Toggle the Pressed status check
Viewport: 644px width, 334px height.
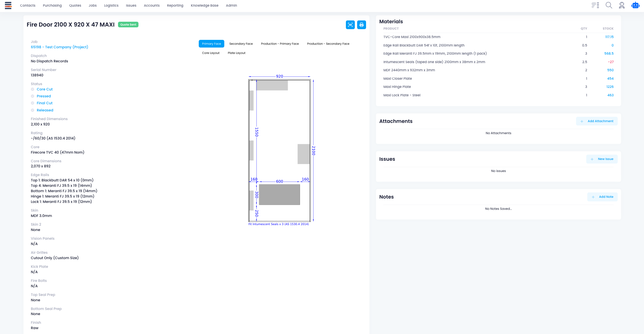[32, 96]
